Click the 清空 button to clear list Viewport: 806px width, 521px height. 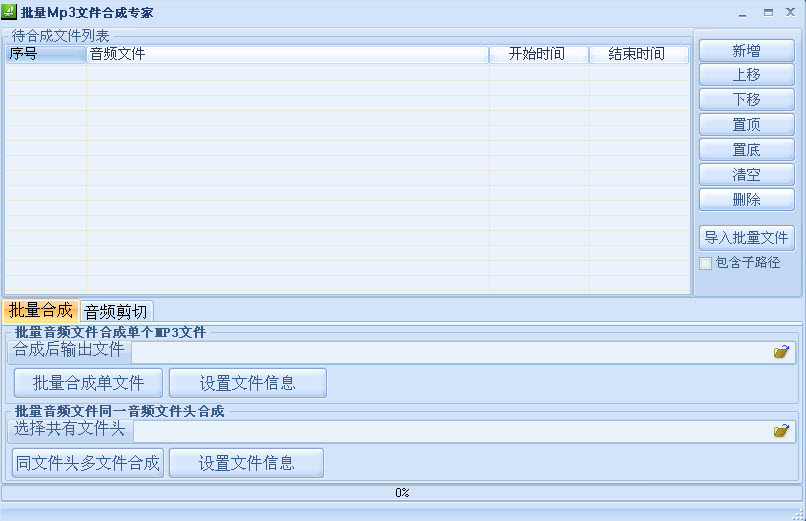[x=746, y=175]
